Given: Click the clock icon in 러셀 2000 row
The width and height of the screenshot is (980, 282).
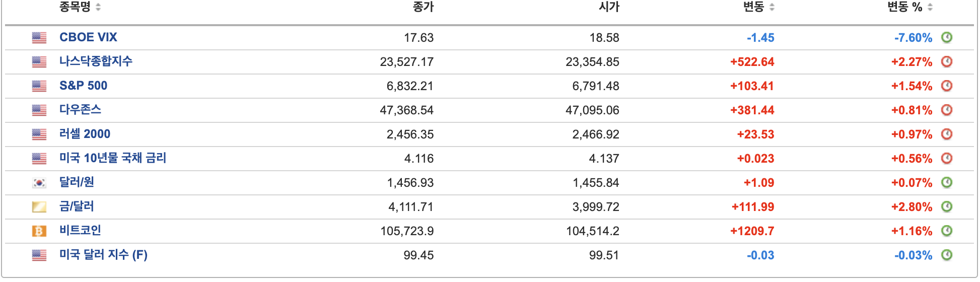Looking at the screenshot, I should pos(947,134).
